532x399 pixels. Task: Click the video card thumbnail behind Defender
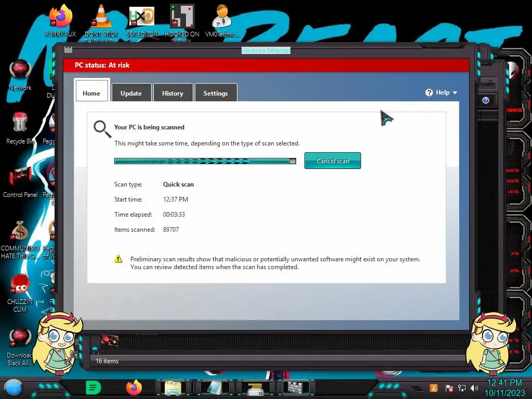pyautogui.click(x=110, y=340)
